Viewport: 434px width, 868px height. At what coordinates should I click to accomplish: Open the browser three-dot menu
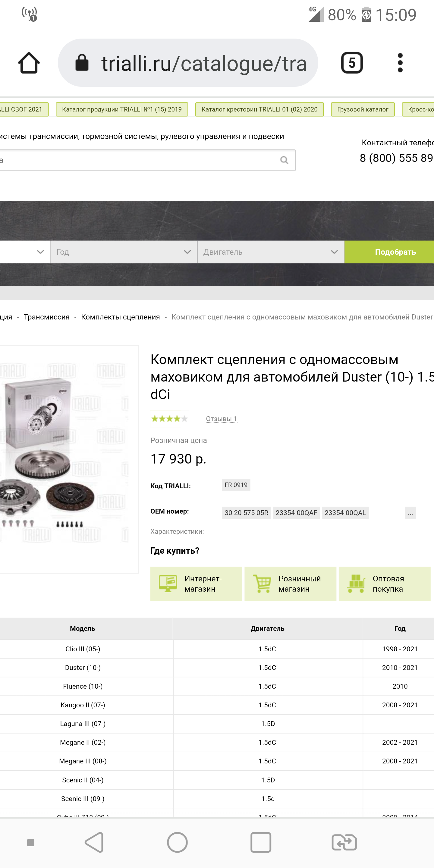click(400, 63)
